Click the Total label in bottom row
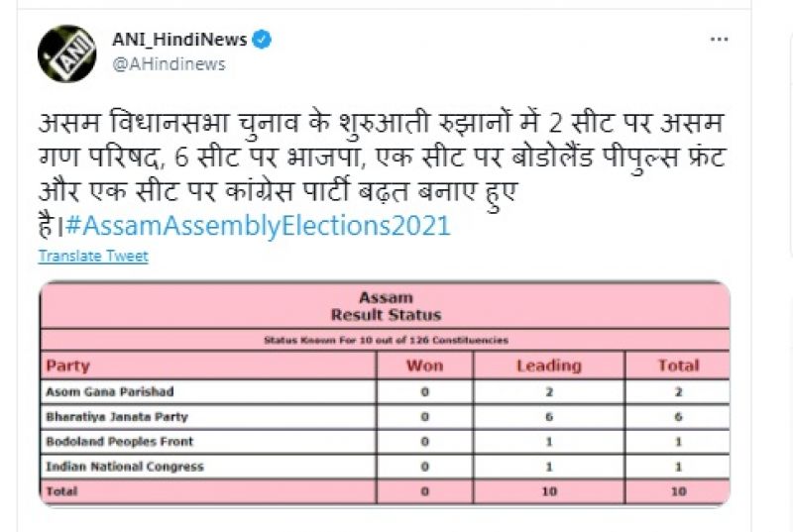Screen dimensions: 793x532 pos(61,491)
